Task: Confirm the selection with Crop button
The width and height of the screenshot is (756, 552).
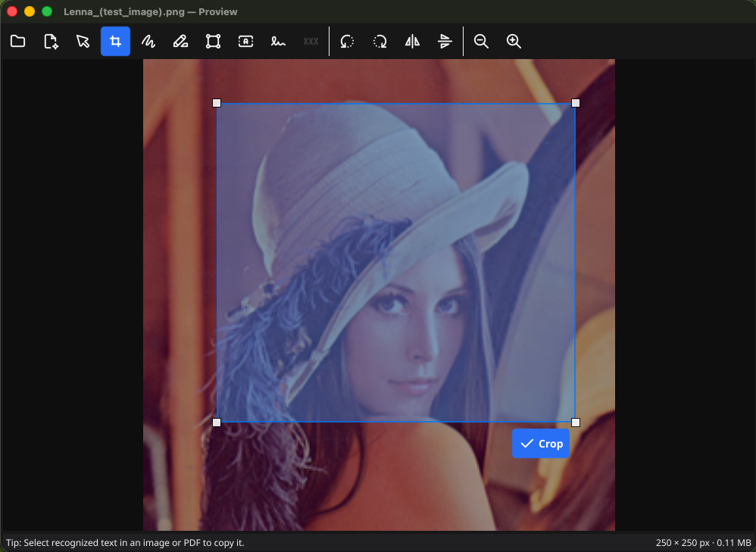Action: (540, 444)
